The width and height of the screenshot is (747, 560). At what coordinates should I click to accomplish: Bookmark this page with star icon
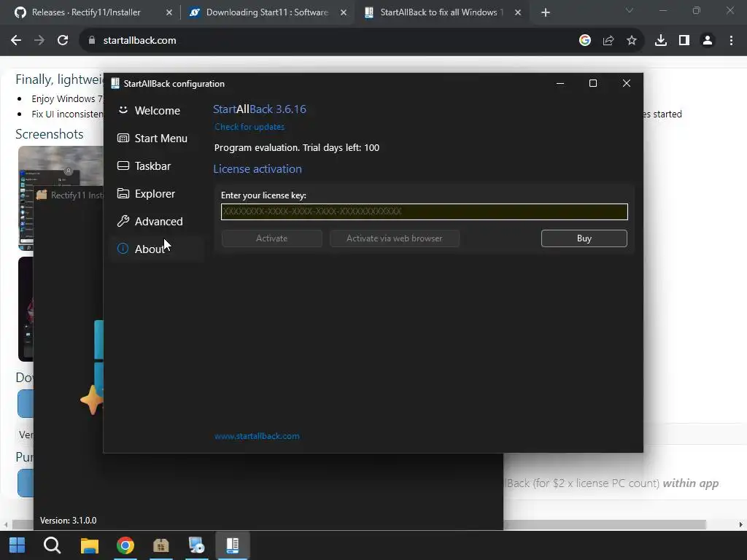pos(632,41)
